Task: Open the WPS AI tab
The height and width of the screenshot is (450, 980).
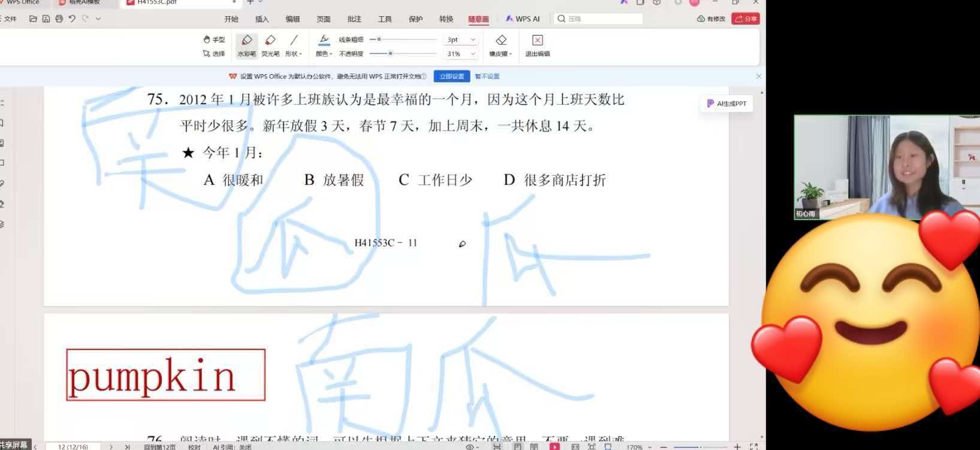Action: 523,19
